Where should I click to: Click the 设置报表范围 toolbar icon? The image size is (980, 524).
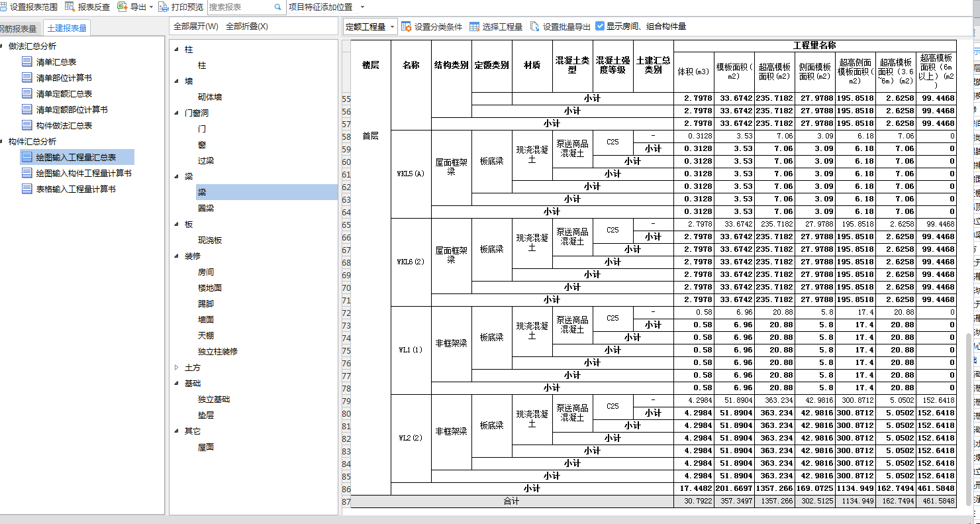click(x=3, y=7)
